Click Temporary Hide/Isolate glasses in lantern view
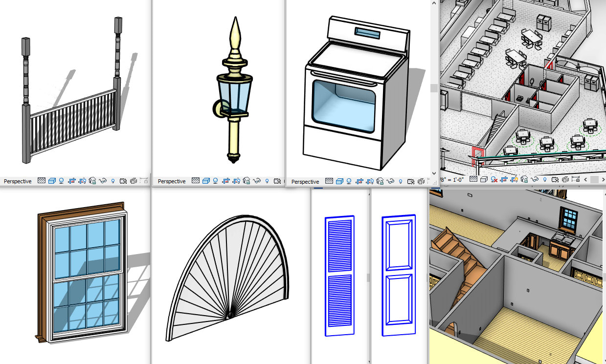This screenshot has width=606, height=364. (x=256, y=181)
